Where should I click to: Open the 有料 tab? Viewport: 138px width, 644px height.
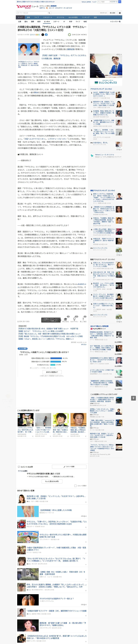[x=95, y=17]
